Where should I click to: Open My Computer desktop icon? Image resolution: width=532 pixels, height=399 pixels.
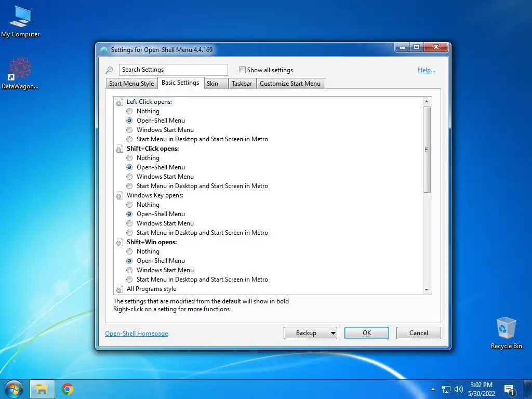[20, 22]
